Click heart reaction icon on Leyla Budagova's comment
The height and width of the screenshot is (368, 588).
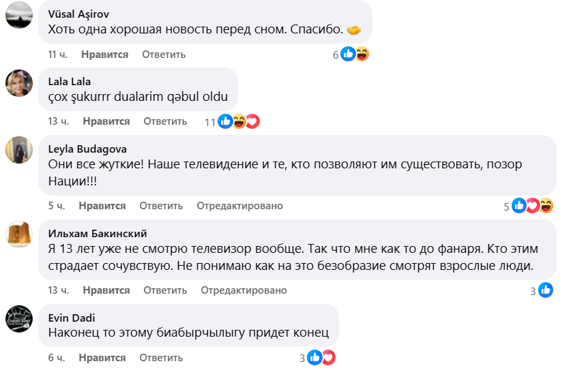coord(532,205)
